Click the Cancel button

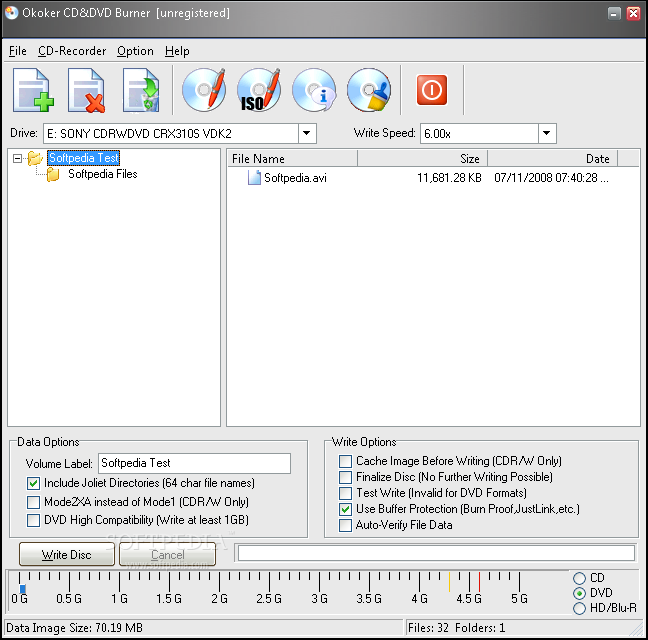167,554
